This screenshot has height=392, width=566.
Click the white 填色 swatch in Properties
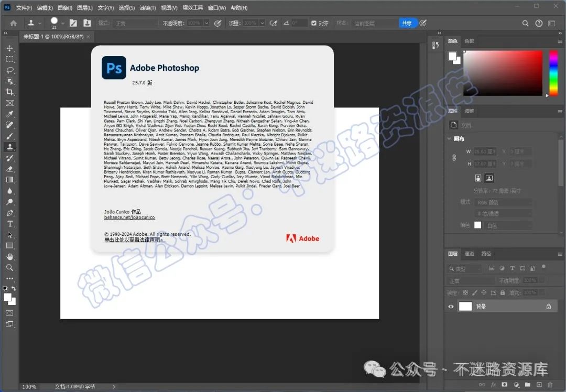point(477,225)
